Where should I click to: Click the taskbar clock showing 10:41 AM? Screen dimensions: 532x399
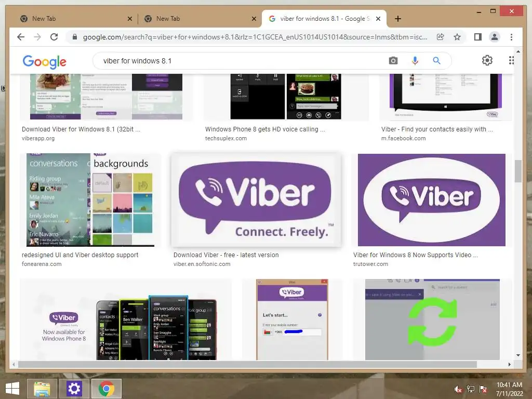click(509, 389)
